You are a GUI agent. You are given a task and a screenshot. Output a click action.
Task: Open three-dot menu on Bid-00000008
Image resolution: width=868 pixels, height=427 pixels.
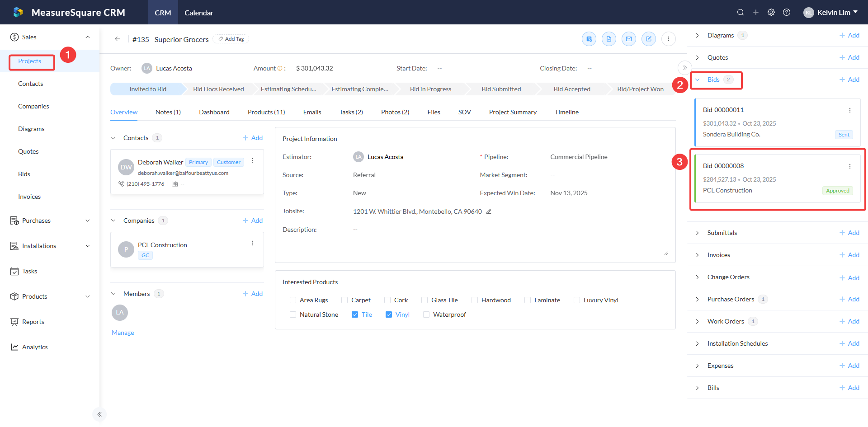pos(850,166)
